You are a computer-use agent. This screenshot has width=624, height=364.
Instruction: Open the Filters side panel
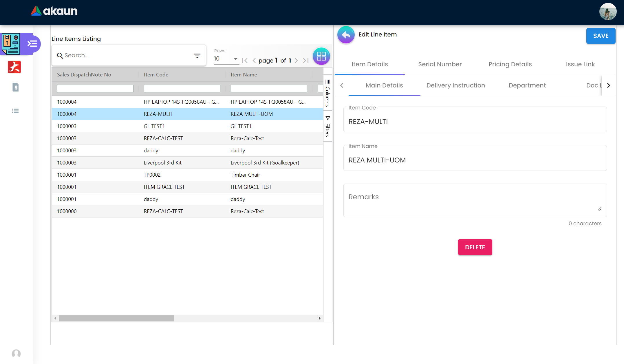[x=327, y=127]
